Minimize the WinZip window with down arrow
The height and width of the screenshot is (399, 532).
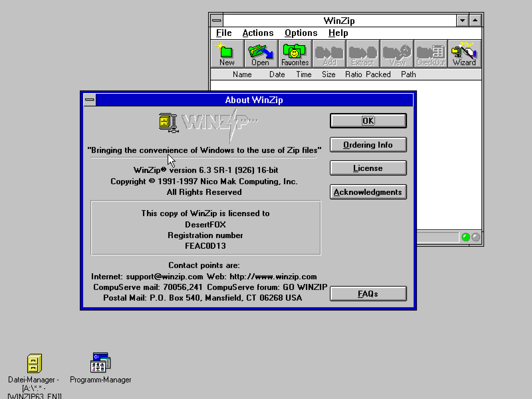tap(462, 20)
